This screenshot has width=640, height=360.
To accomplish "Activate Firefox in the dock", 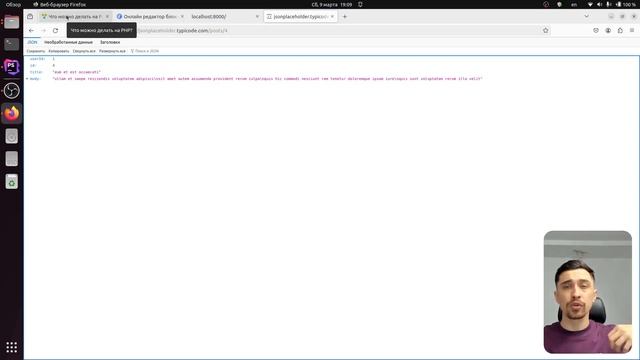I will coord(11,113).
